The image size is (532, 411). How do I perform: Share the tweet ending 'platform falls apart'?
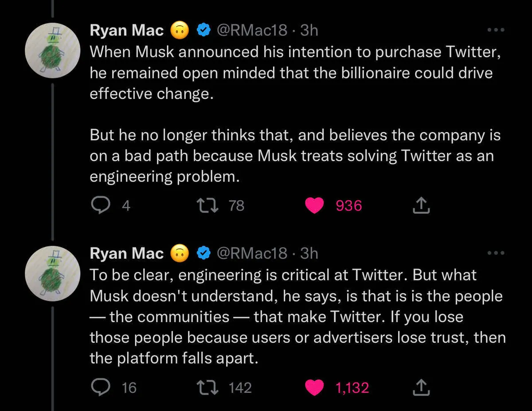click(x=422, y=388)
